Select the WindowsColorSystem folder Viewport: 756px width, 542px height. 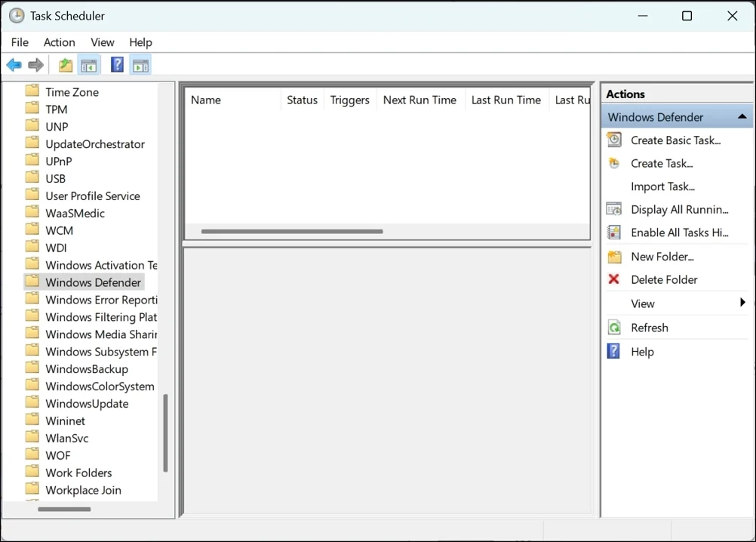100,386
